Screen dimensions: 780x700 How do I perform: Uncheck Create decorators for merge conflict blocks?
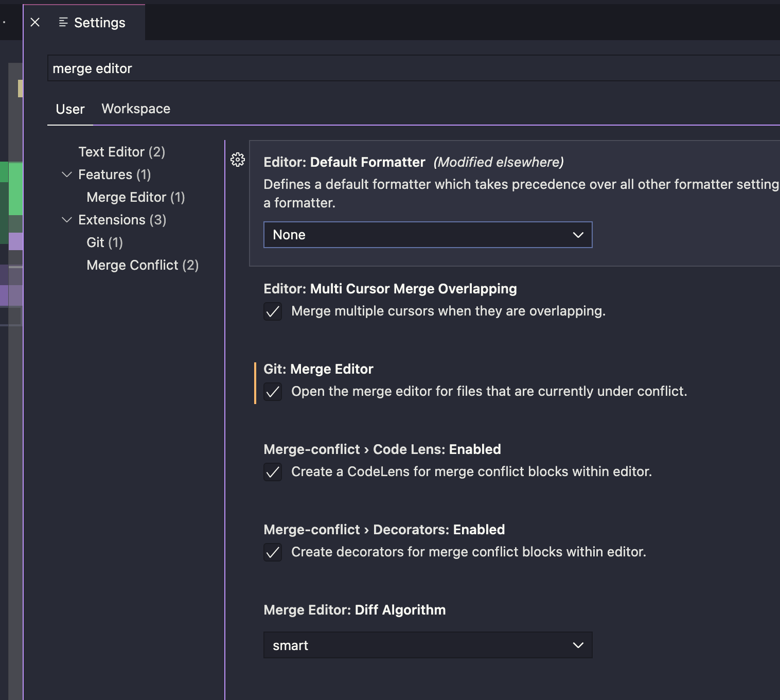(273, 552)
